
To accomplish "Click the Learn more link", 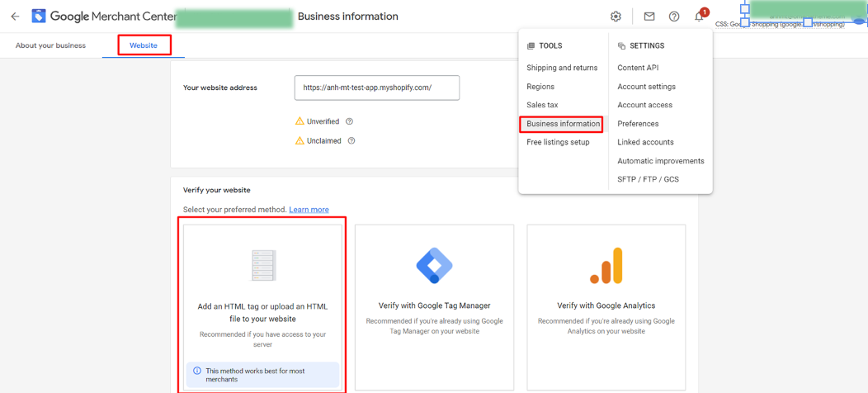I will tap(309, 210).
